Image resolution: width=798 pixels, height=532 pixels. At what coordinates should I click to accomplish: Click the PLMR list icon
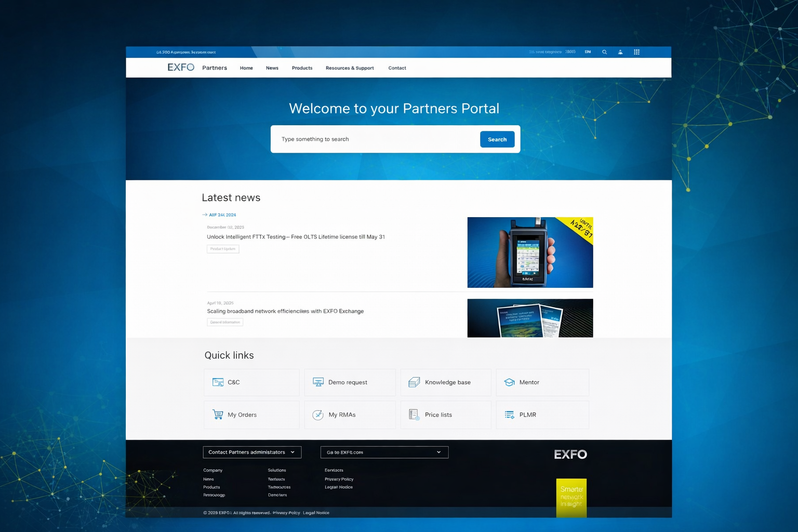click(509, 415)
